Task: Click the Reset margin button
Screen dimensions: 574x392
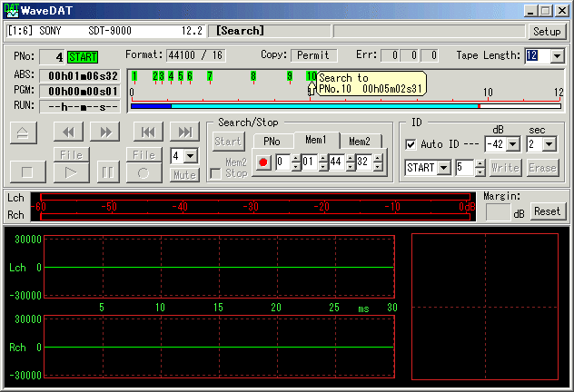Action: click(x=546, y=211)
